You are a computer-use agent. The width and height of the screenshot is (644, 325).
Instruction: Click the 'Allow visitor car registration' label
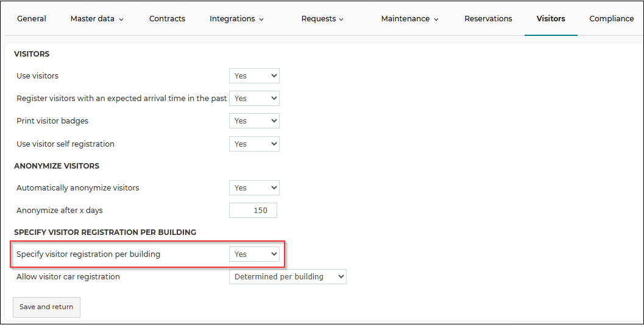click(68, 277)
